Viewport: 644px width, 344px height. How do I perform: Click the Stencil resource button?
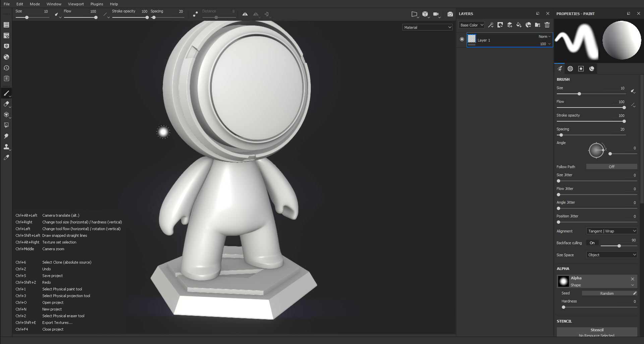coord(597,332)
